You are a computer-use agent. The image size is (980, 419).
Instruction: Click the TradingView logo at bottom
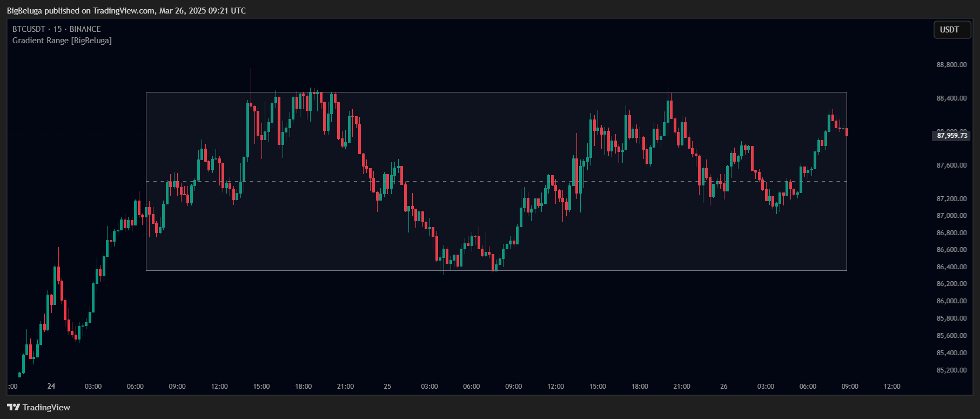(x=39, y=407)
